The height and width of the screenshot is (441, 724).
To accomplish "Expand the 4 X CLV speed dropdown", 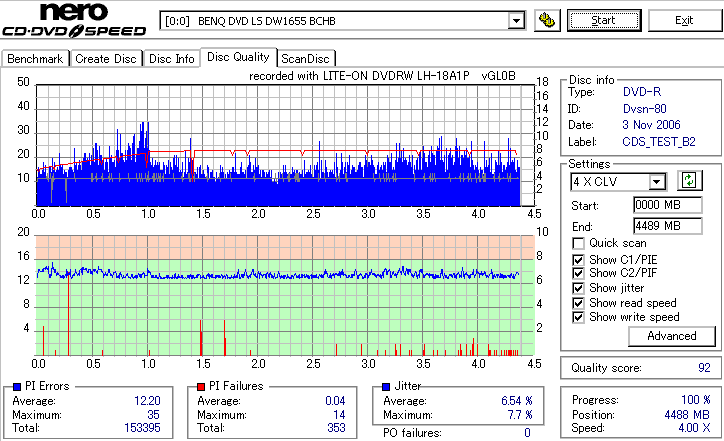I will (x=656, y=182).
